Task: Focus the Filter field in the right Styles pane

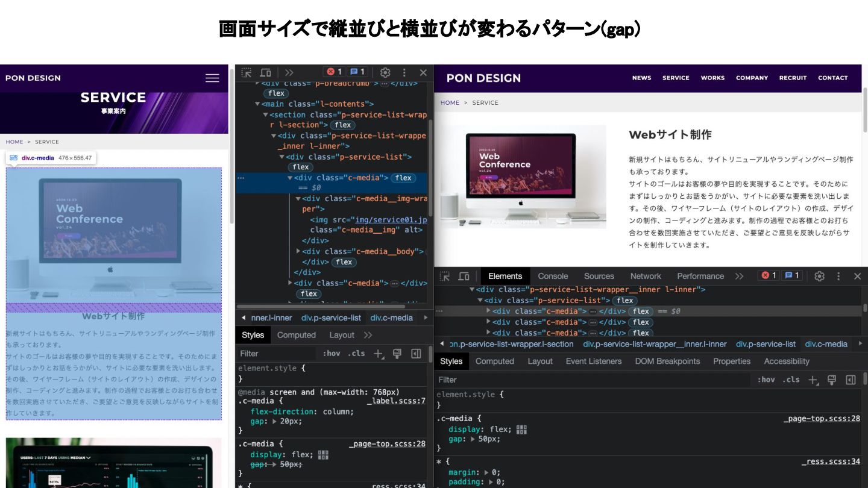Action: coord(594,380)
